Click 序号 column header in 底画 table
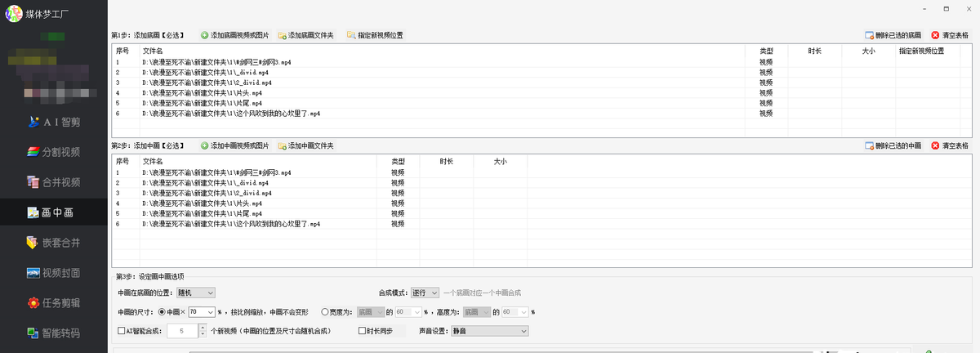The height and width of the screenshot is (353, 980). (126, 51)
